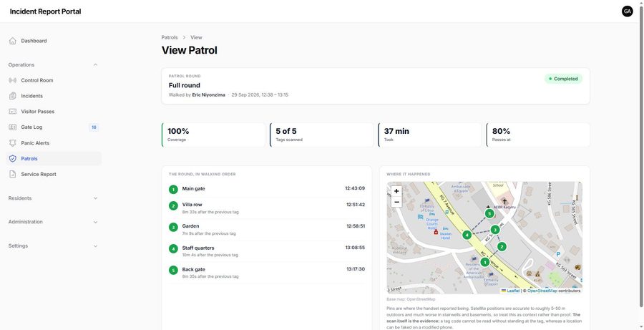Select Patrols in the sidebar
Image resolution: width=644 pixels, height=330 pixels.
pos(54,159)
